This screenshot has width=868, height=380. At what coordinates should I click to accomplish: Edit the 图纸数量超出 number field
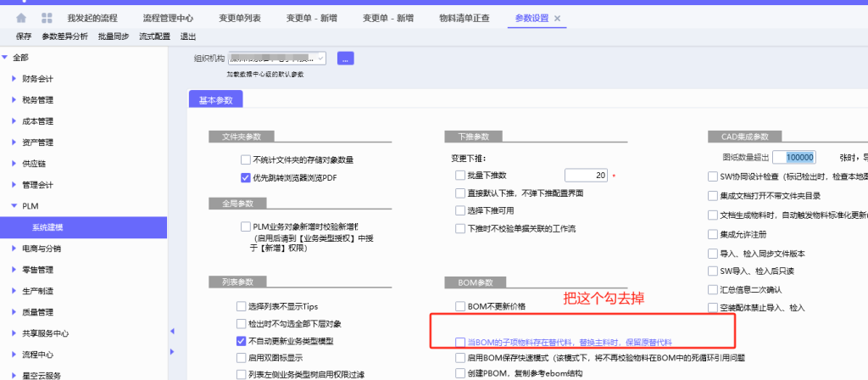793,157
